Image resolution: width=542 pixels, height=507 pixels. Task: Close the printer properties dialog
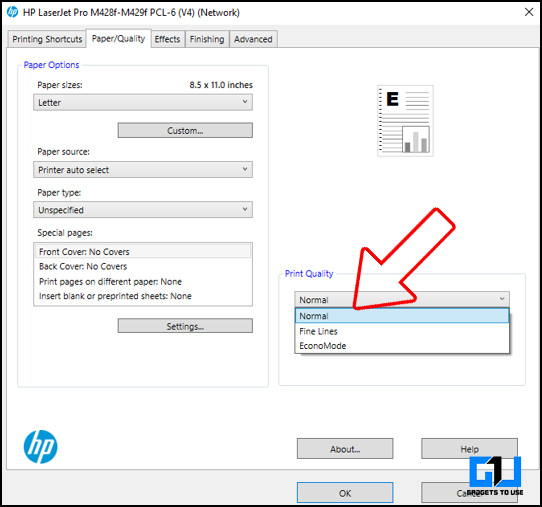click(x=529, y=12)
